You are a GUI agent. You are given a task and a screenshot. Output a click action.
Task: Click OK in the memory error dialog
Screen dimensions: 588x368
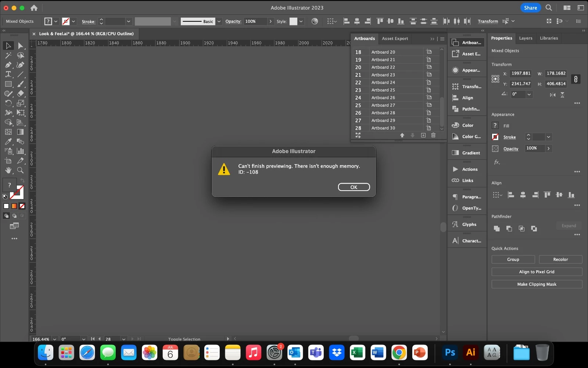click(x=354, y=187)
